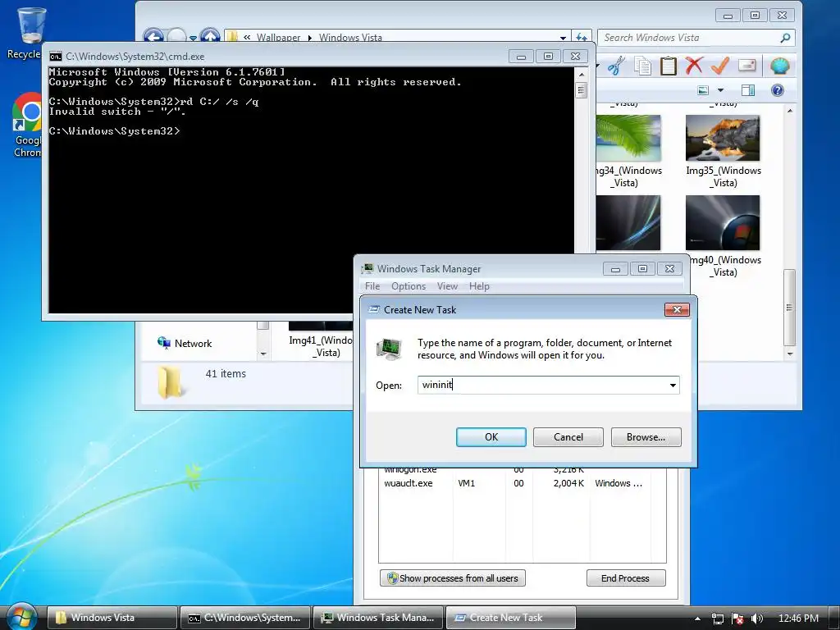Screen dimensions: 840x630
Task: Click the cmd.exe title bar icon
Action: click(55, 57)
